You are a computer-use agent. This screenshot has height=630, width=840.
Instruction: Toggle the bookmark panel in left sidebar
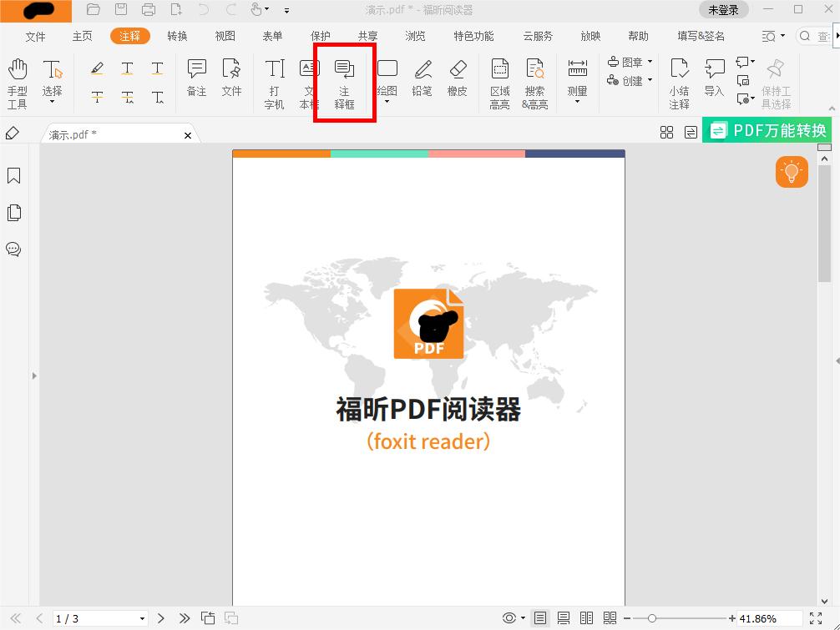point(13,175)
